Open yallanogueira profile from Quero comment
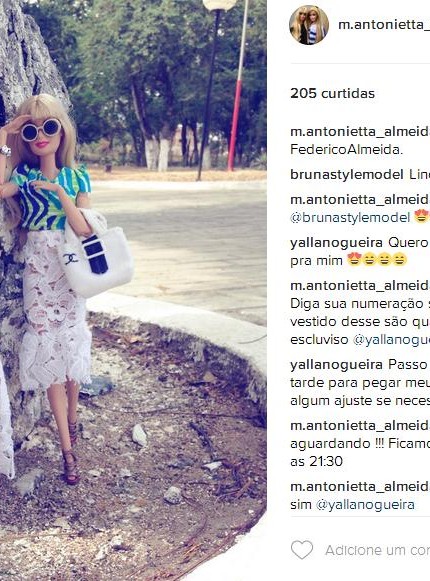Image resolution: width=430 pixels, height=581 pixels. [x=336, y=243]
